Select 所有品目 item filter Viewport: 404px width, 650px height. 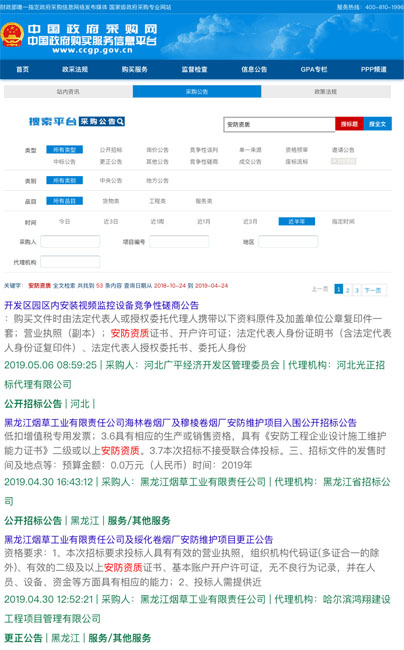point(64,201)
